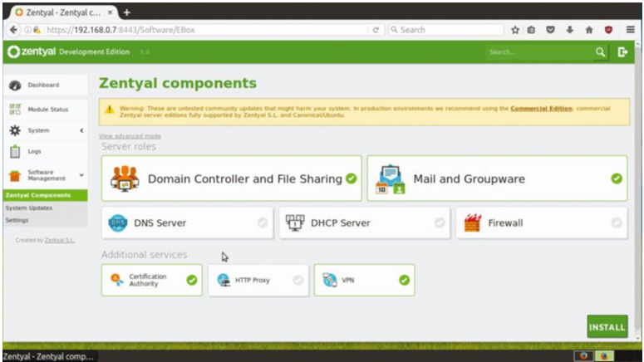Image resolution: width=644 pixels, height=362 pixels.
Task: Click the Certification Authority badge icon
Action: tap(116, 280)
